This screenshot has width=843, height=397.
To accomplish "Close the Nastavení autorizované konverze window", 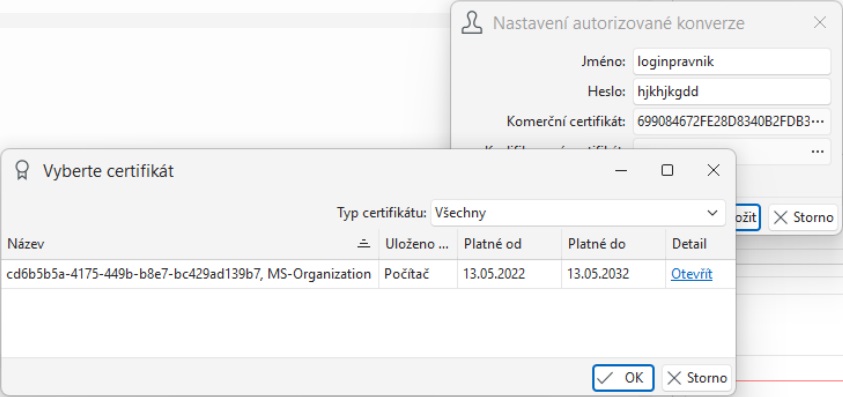I will (820, 23).
